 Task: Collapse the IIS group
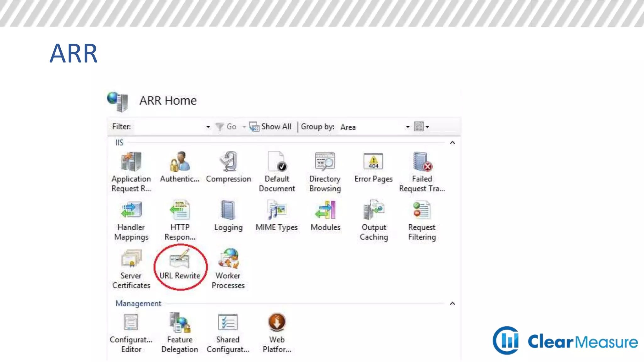point(452,143)
